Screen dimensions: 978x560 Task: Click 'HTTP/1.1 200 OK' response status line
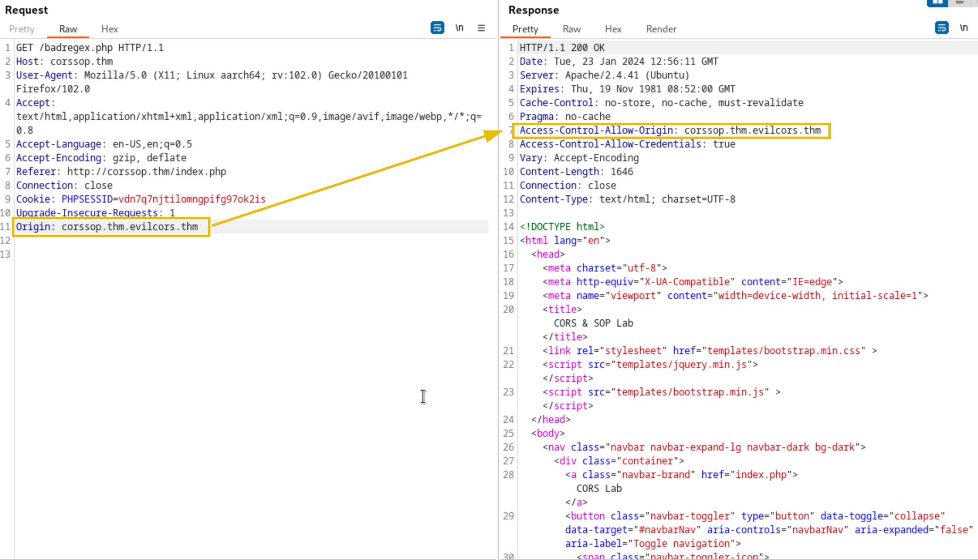coord(562,48)
